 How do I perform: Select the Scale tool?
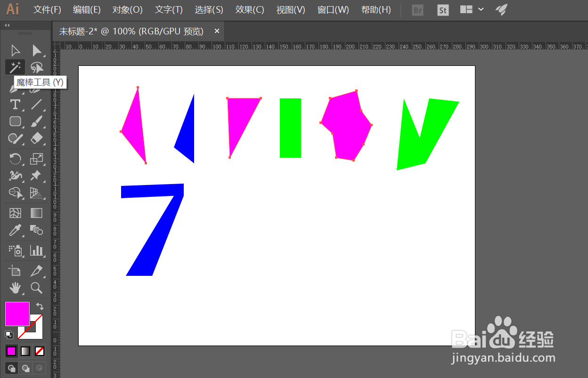point(37,159)
